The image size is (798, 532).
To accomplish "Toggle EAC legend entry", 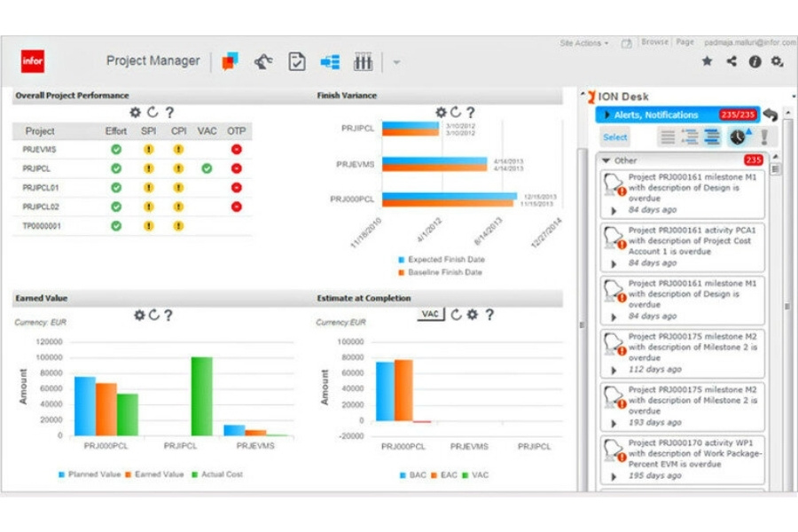I will point(444,475).
